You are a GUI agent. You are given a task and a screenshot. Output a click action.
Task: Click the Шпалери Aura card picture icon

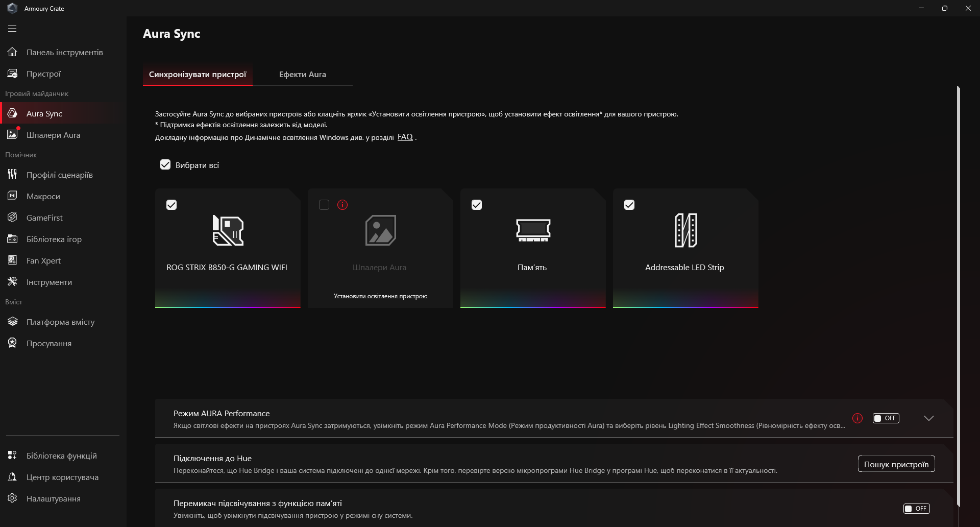[380, 230]
